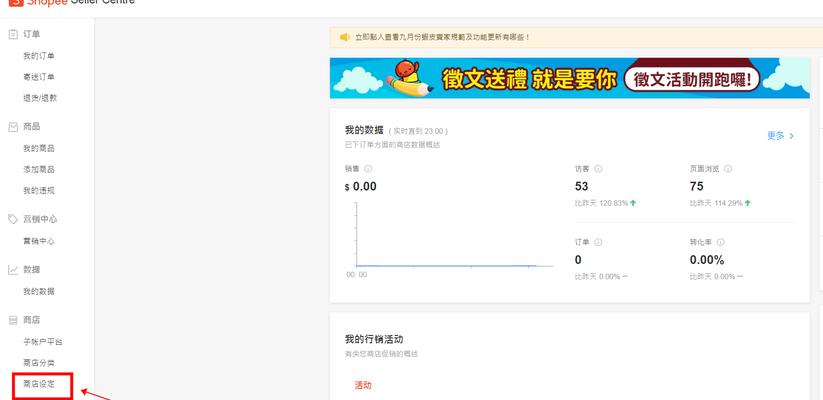This screenshot has height=400, width=823.
Task: Open 我的商品 in the sidebar
Action: pyautogui.click(x=39, y=149)
